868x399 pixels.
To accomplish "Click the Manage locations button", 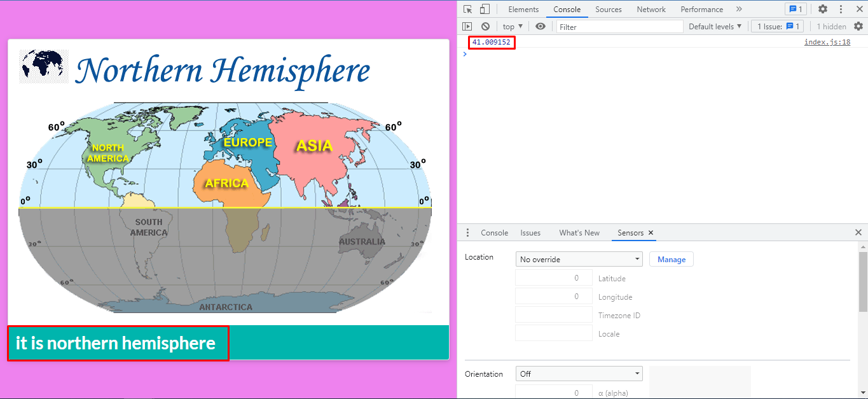I will [x=671, y=259].
